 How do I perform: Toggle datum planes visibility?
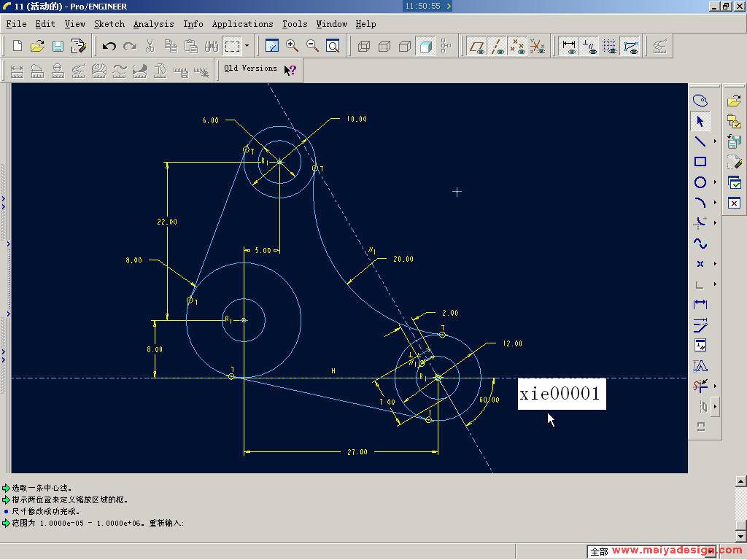(477, 46)
